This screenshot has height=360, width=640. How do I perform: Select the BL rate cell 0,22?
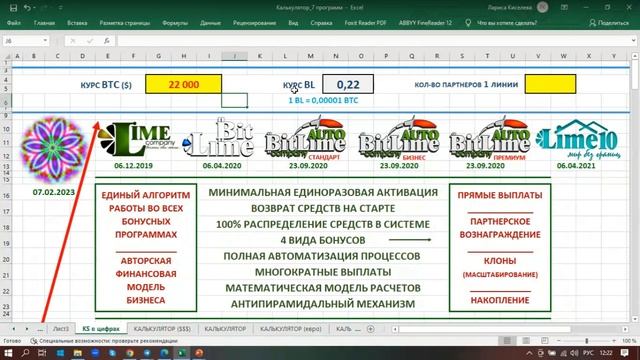(x=348, y=84)
